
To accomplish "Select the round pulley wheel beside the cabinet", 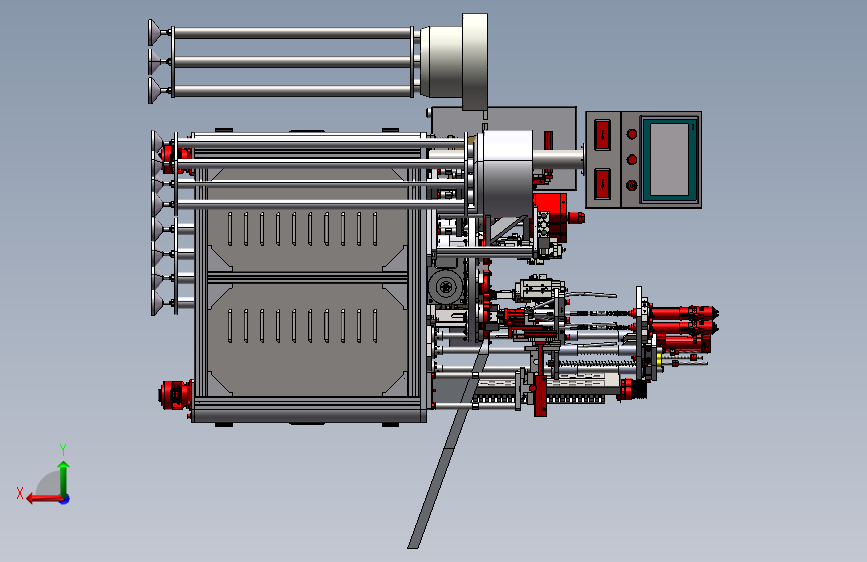I will pos(446,287).
